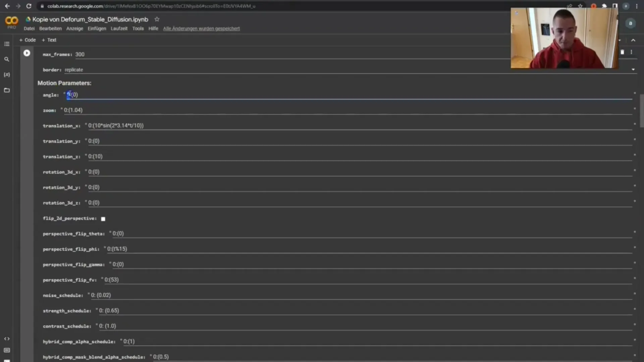
Task: Click the hybrid_comp_alpha_schedule field
Action: 377,342
